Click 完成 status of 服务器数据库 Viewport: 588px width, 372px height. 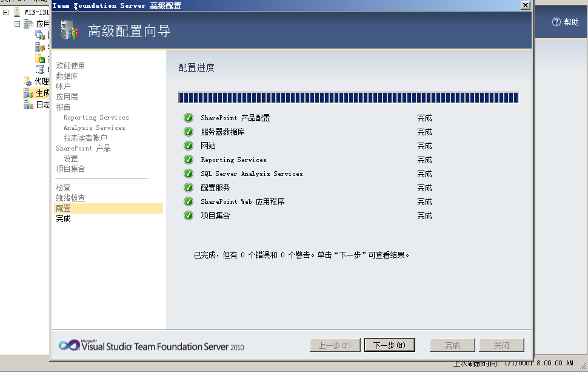coord(424,132)
